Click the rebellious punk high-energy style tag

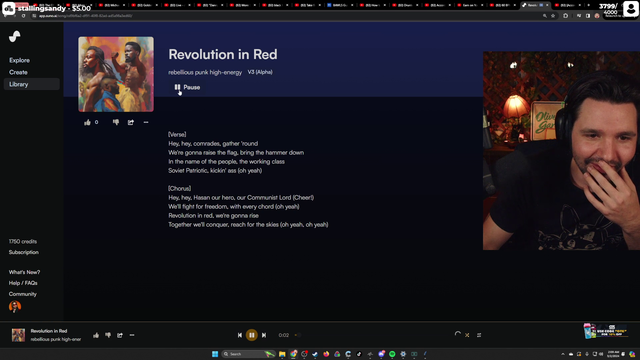pos(205,72)
